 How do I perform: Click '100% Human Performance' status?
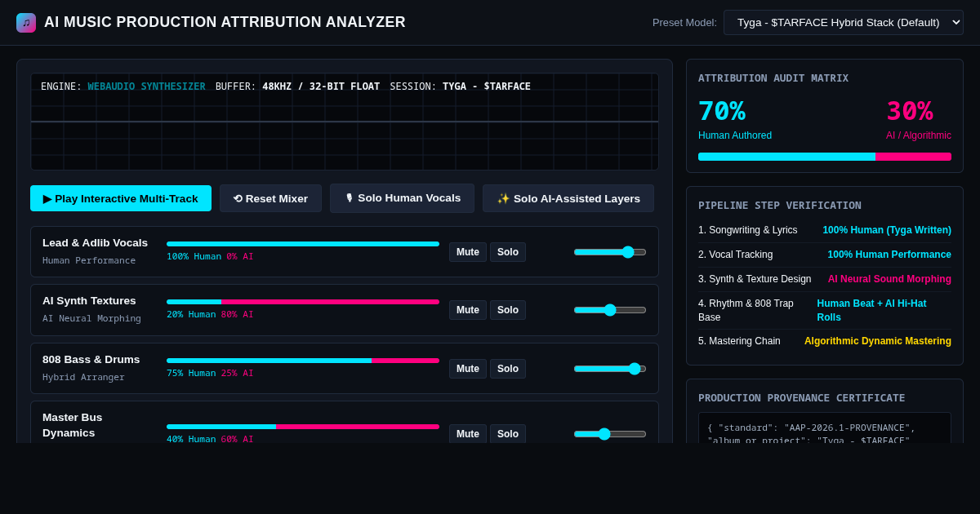click(x=889, y=255)
